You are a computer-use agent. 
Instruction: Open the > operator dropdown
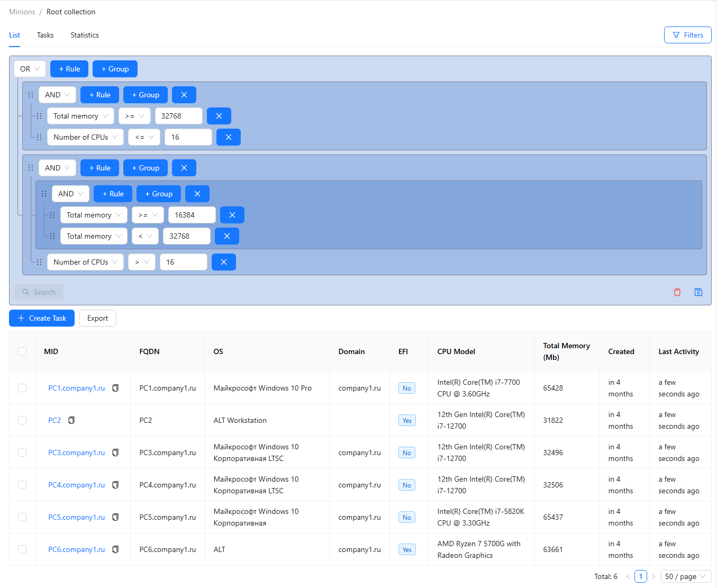pos(142,262)
